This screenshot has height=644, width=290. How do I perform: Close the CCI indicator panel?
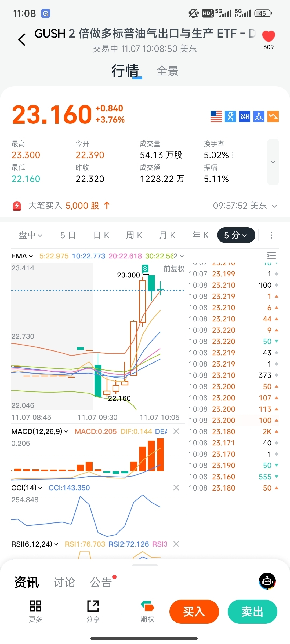click(176, 488)
